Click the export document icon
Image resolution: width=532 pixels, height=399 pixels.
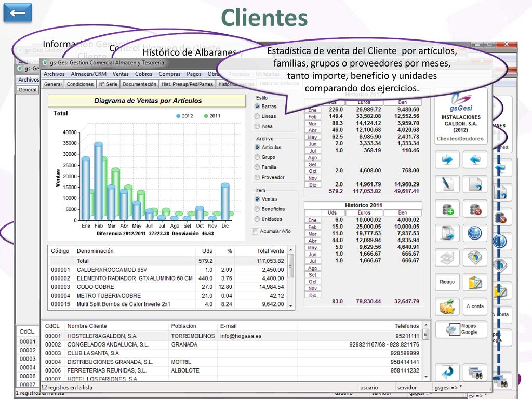coord(447,233)
